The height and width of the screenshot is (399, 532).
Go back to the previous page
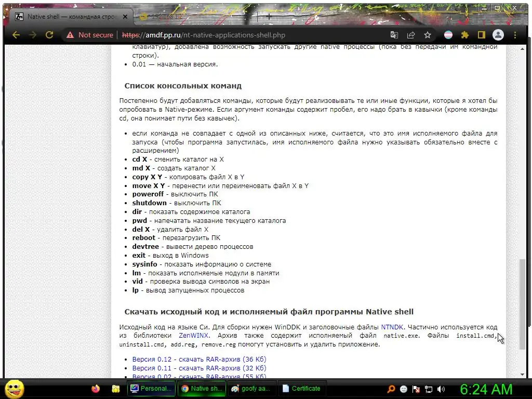pyautogui.click(x=16, y=35)
